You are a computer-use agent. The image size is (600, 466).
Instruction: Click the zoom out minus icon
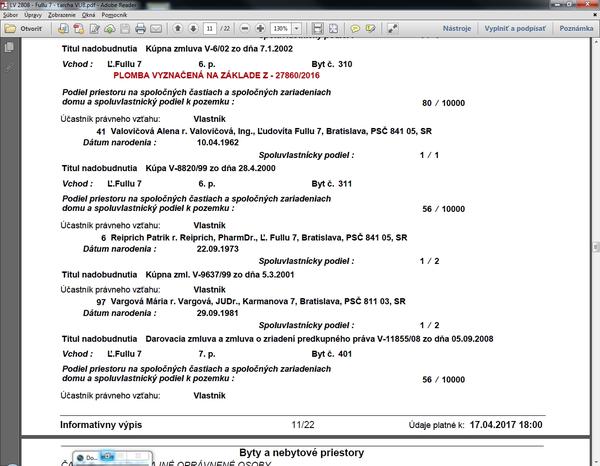[245, 29]
